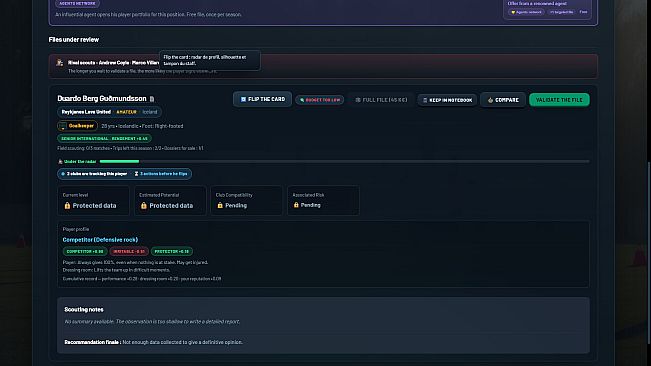Click the Competitor (Defensive rock) profile title
651x366 pixels.
[100, 240]
